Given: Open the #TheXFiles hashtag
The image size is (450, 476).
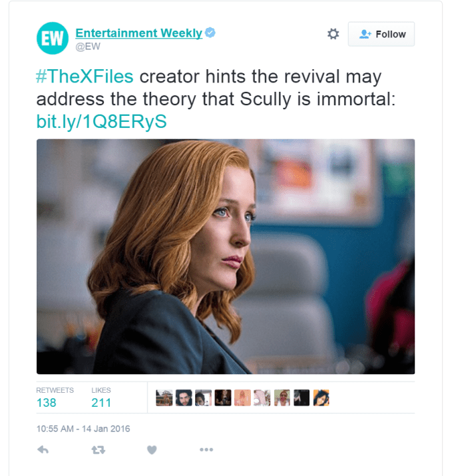Looking at the screenshot, I should click(85, 76).
